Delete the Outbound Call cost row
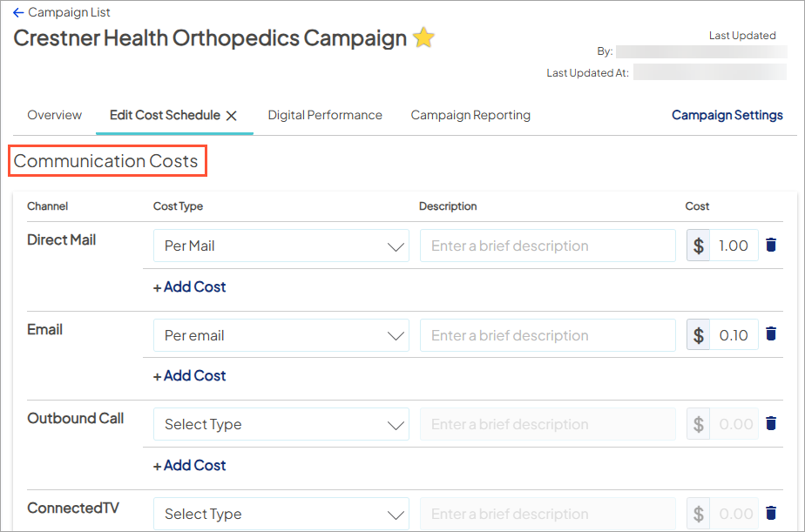The width and height of the screenshot is (805, 532). (770, 424)
